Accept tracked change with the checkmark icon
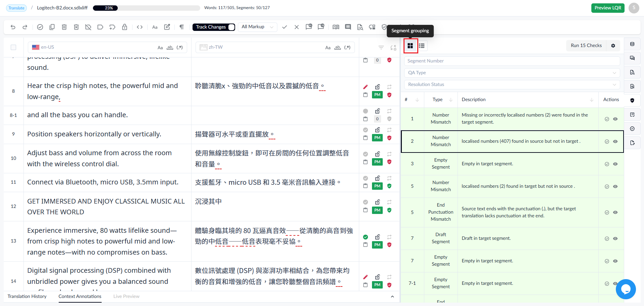644x306 pixels. tap(284, 27)
